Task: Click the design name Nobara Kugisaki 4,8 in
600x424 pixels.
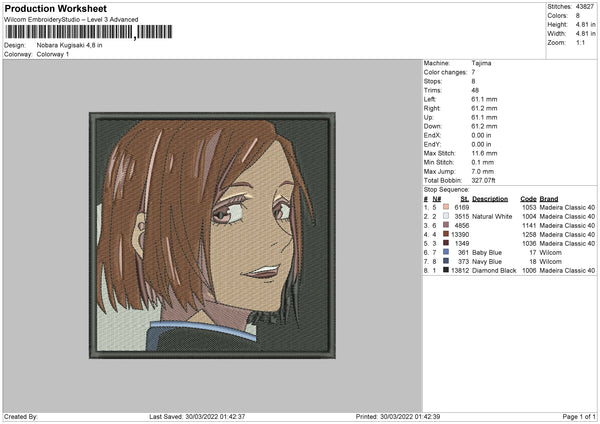Action: pyautogui.click(x=69, y=45)
